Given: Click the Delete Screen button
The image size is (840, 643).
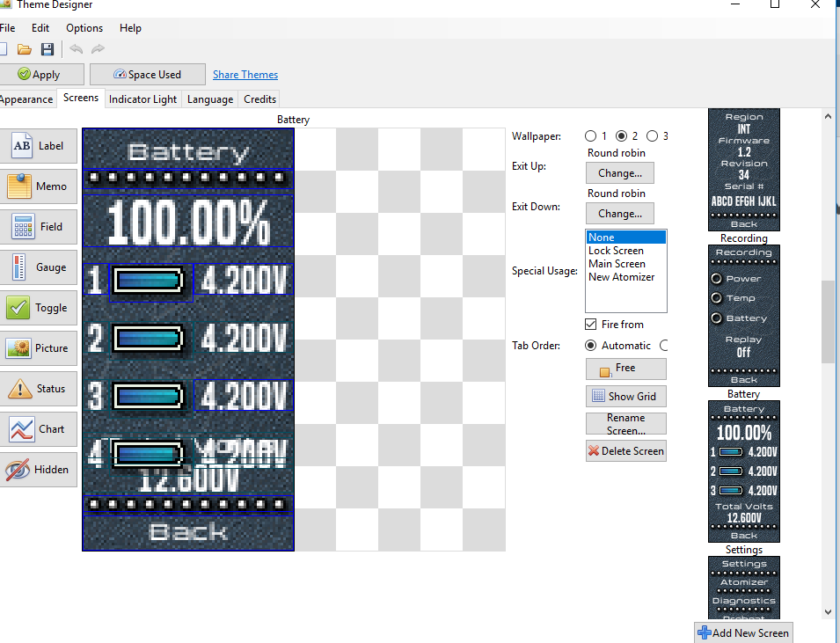Looking at the screenshot, I should [625, 451].
